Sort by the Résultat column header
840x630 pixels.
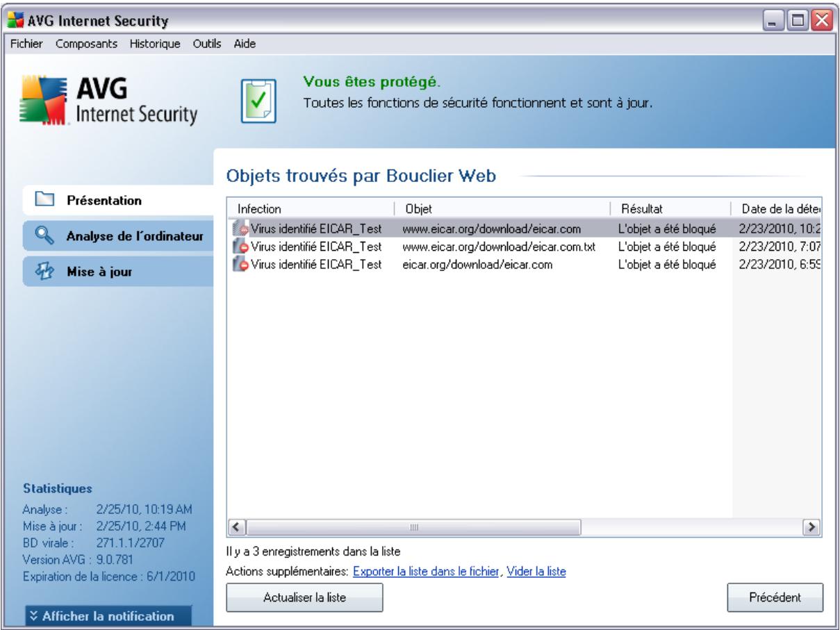(671, 208)
